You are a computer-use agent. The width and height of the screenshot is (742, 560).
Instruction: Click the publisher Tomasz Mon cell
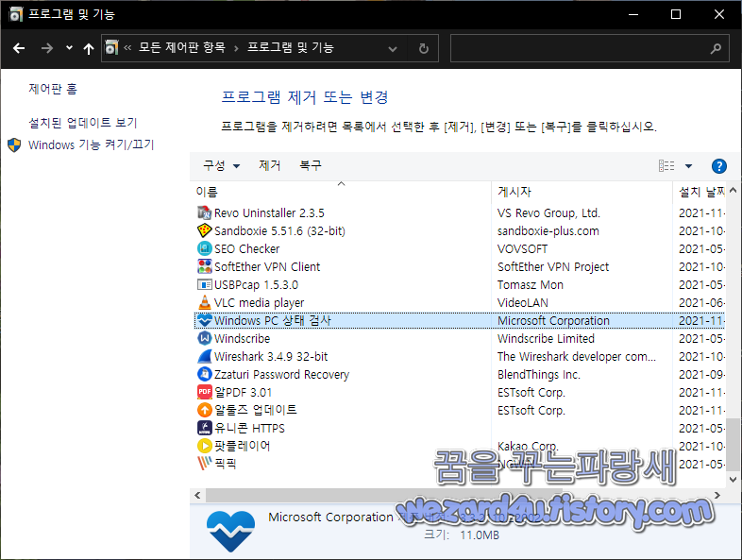[530, 285]
